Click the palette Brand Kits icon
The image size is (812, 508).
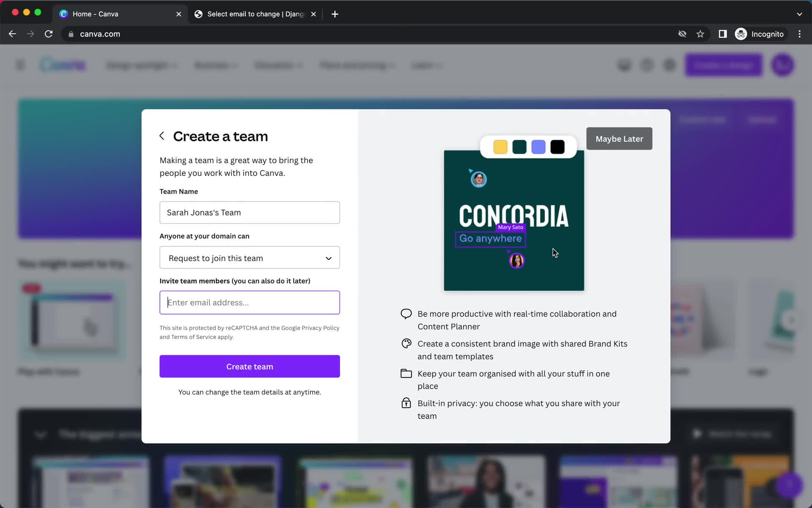pos(406,343)
